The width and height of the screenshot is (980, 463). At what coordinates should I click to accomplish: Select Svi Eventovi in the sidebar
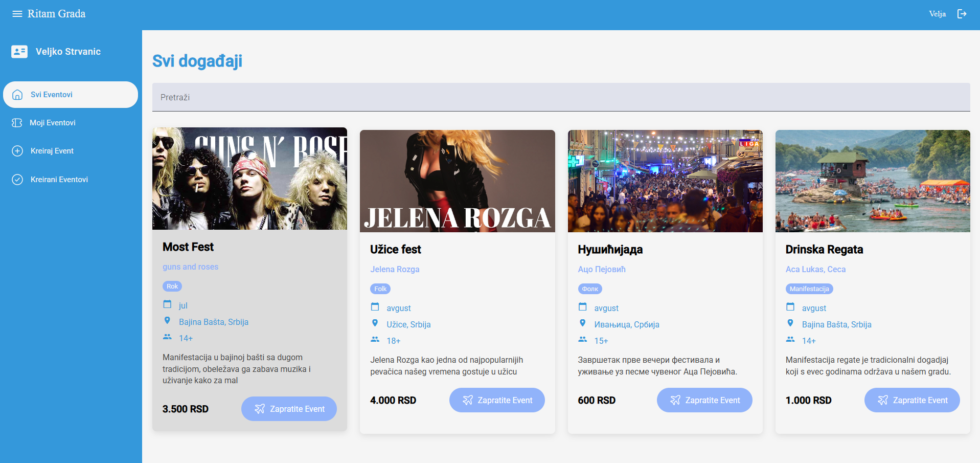pyautogui.click(x=71, y=95)
